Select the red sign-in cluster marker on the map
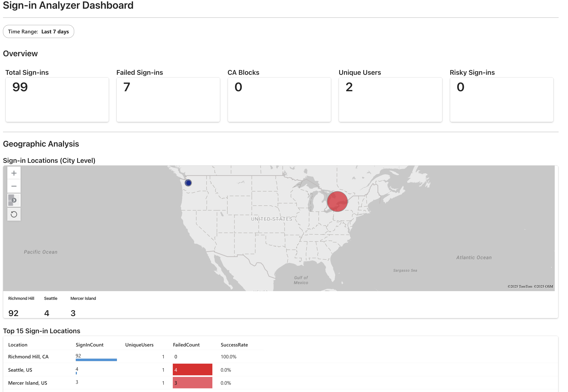568x392 pixels. click(x=338, y=201)
